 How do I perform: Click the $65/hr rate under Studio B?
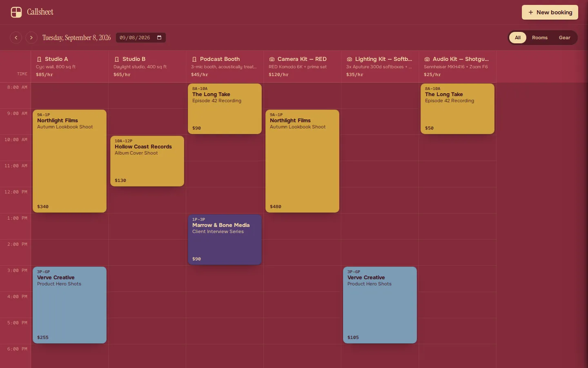[x=122, y=75]
